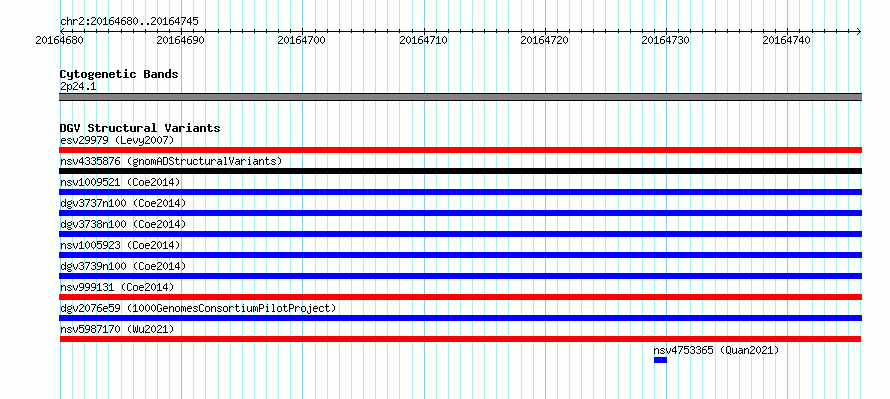The height and width of the screenshot is (399, 890).
Task: Click the esv29979 (Levy2007) red variant bar
Action: (460, 150)
